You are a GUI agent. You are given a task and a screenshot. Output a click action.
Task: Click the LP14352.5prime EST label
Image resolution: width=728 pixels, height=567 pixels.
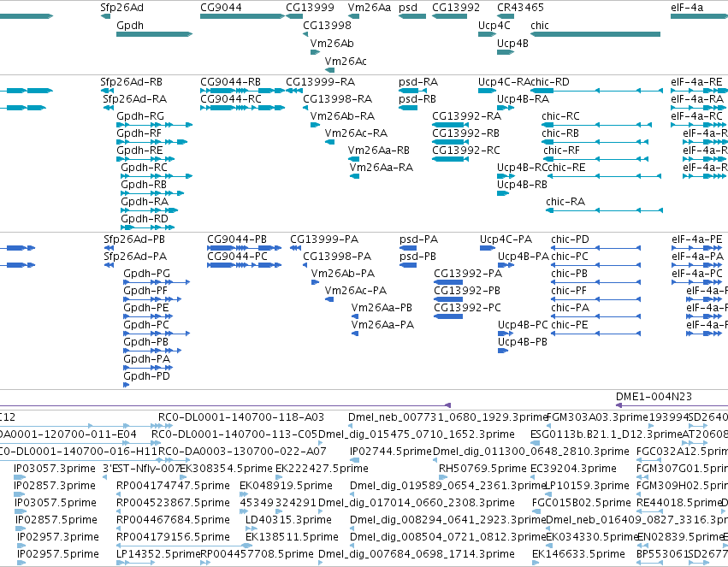coord(158,554)
